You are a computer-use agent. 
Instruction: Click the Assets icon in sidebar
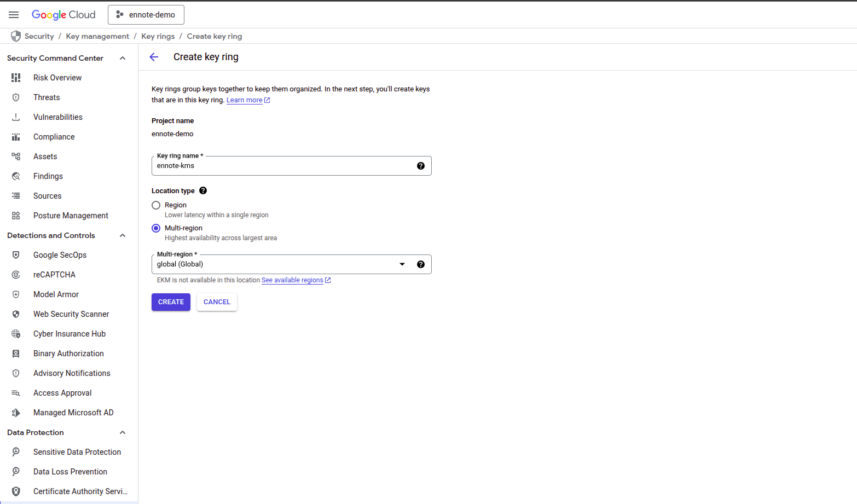(x=16, y=157)
